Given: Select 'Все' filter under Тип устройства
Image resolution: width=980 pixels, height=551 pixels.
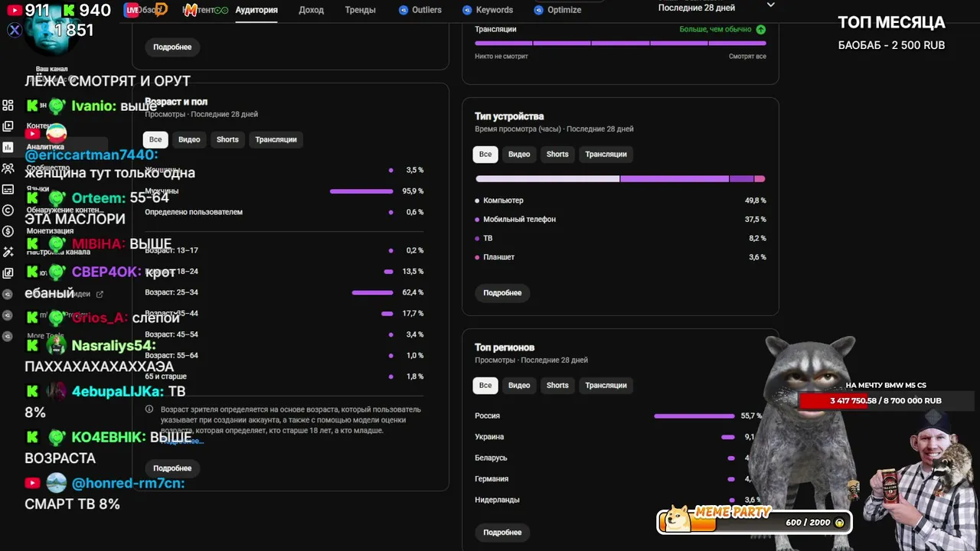Looking at the screenshot, I should point(485,154).
